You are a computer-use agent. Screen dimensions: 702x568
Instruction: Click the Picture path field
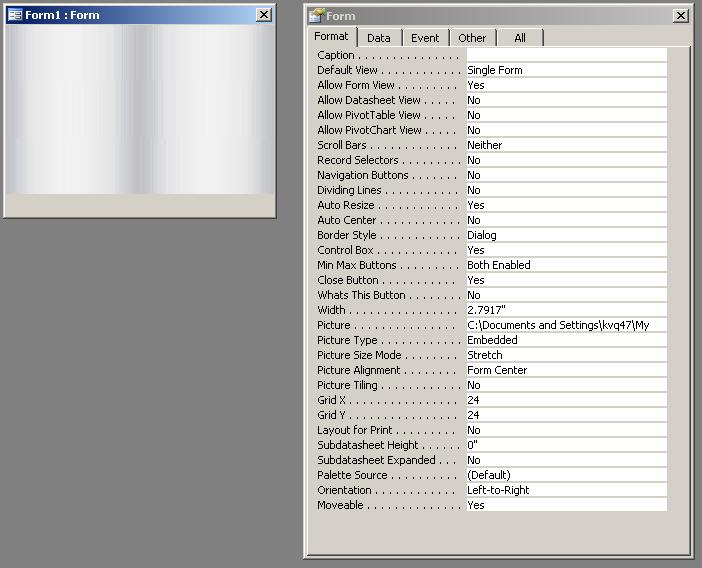point(566,325)
